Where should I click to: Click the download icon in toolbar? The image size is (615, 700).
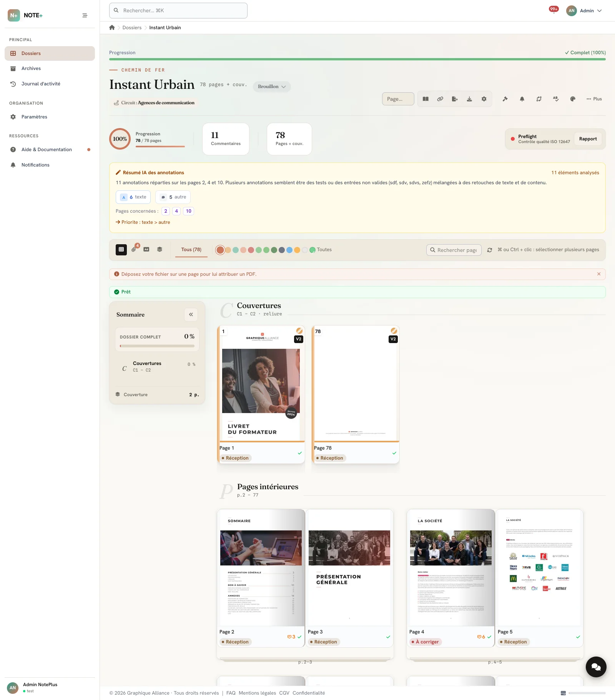469,99
